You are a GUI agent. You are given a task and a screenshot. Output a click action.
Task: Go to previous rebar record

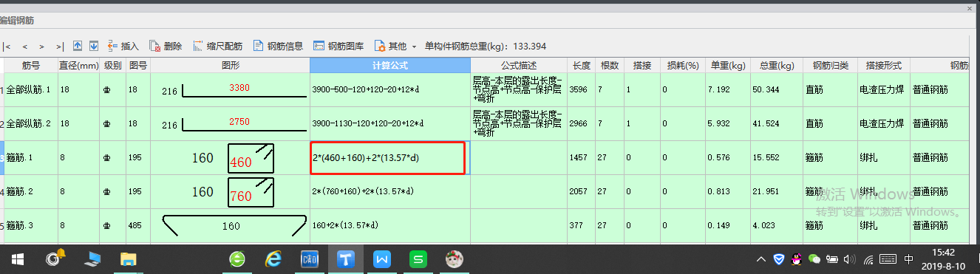click(24, 46)
